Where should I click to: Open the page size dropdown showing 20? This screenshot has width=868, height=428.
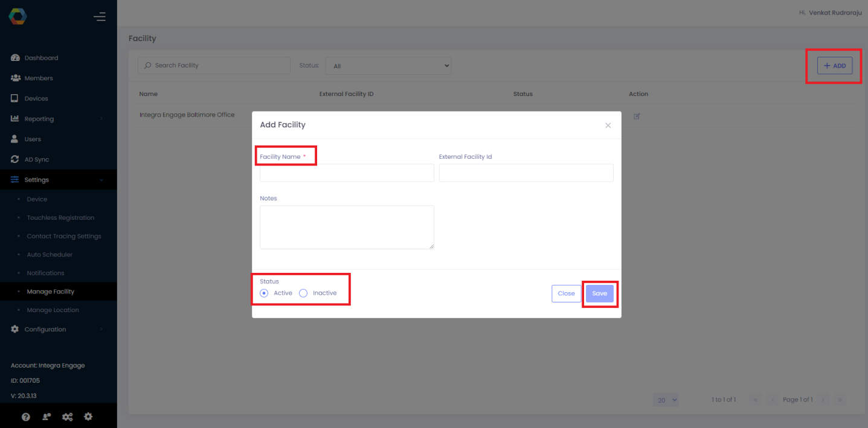pos(665,400)
